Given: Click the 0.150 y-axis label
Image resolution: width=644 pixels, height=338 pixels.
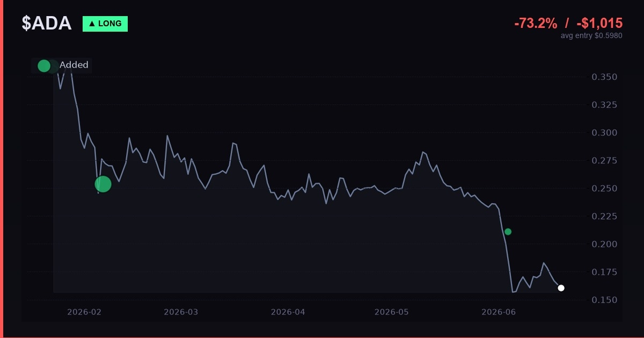Looking at the screenshot, I should pos(604,300).
